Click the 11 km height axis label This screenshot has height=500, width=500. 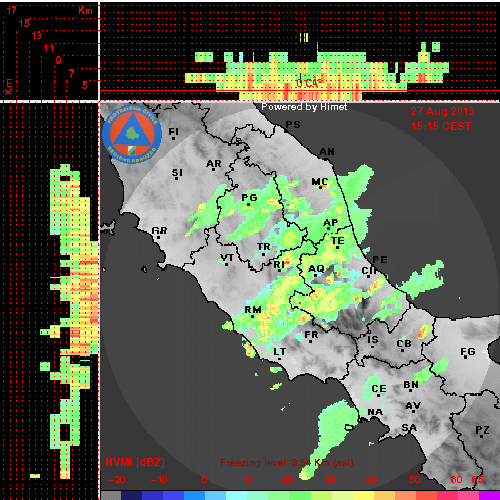pyautogui.click(x=49, y=48)
